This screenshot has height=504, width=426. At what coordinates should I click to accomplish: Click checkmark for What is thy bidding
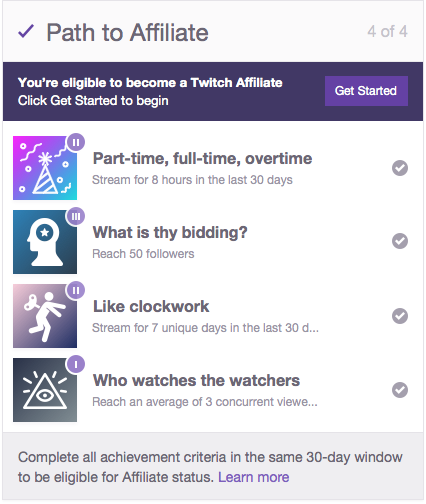(x=400, y=241)
